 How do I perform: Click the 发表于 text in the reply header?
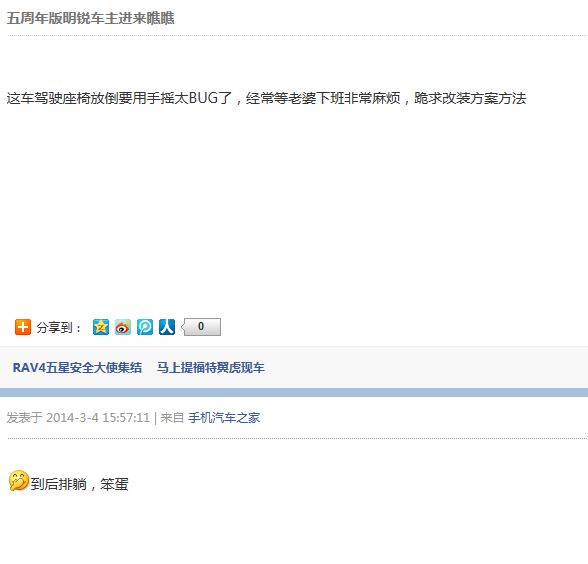tap(24, 418)
